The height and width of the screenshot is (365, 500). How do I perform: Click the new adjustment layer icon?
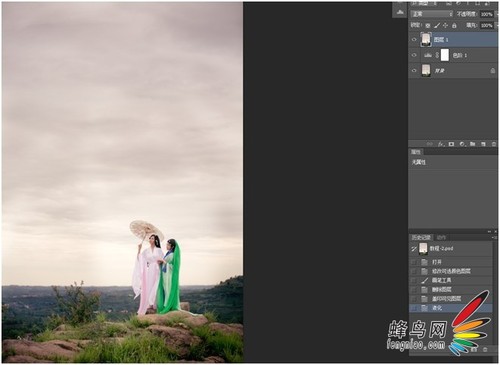[462, 144]
